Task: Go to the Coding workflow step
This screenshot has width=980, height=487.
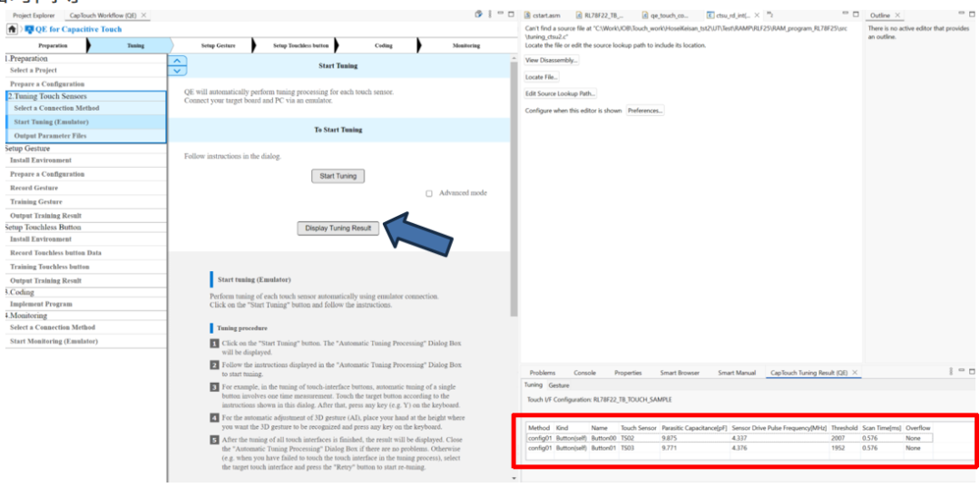Action: (x=383, y=45)
